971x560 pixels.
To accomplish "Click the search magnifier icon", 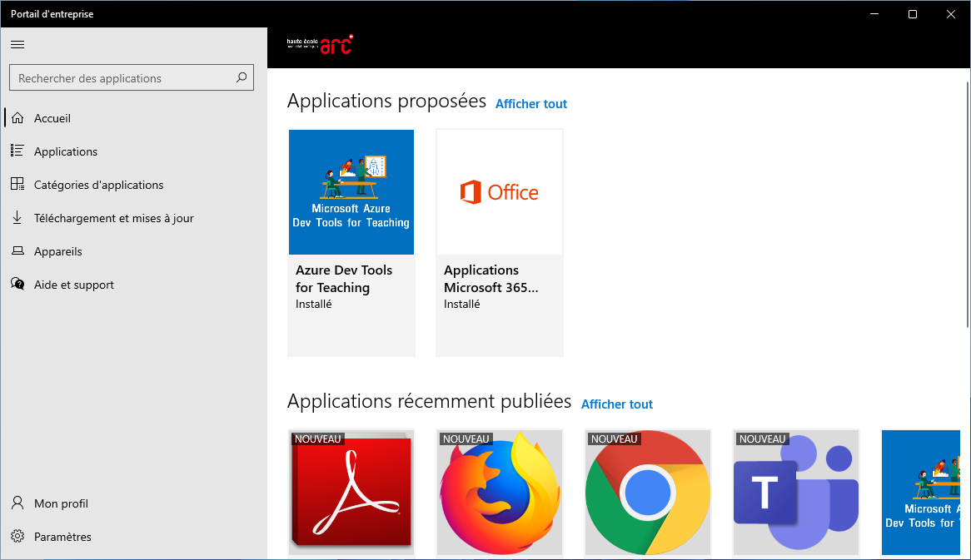I will (242, 77).
